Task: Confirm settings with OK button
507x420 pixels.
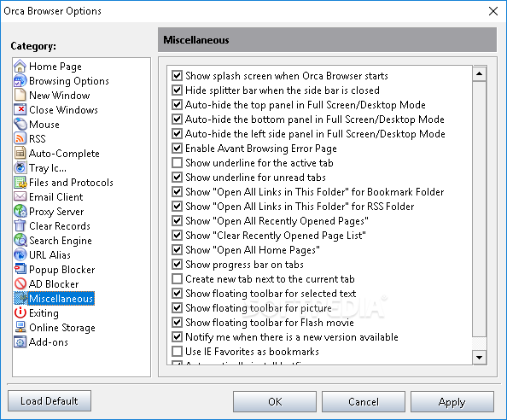Action: [x=275, y=401]
